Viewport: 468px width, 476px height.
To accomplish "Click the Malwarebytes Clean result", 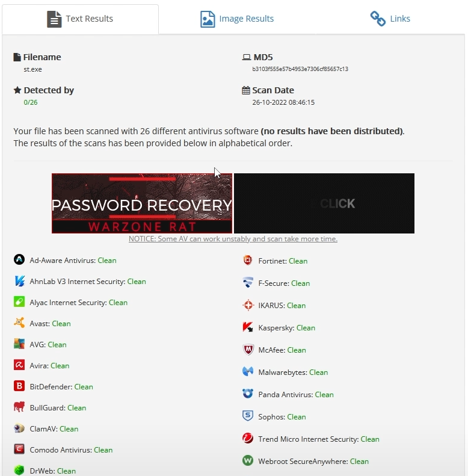I will point(319,372).
